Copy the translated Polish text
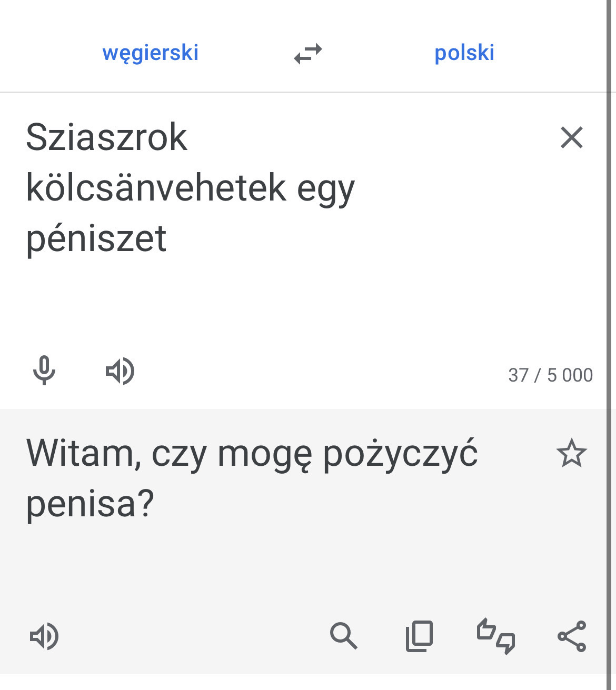 click(x=419, y=636)
